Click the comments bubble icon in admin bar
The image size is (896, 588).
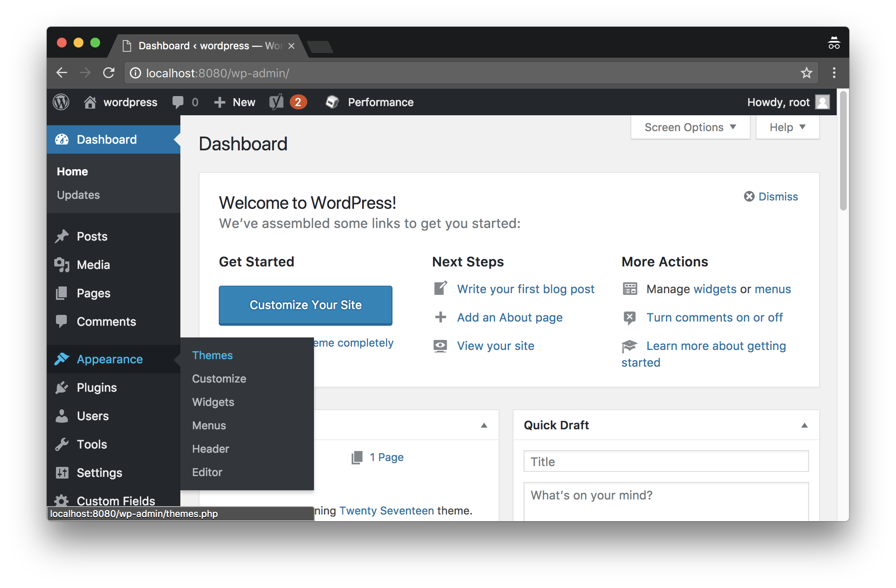point(178,102)
